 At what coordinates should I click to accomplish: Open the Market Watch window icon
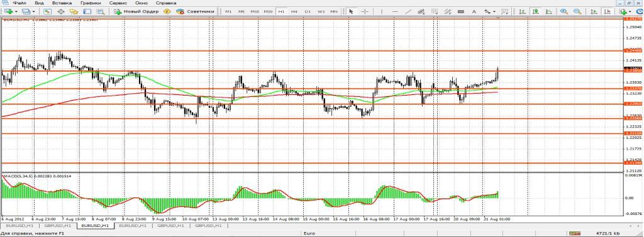coord(48,11)
